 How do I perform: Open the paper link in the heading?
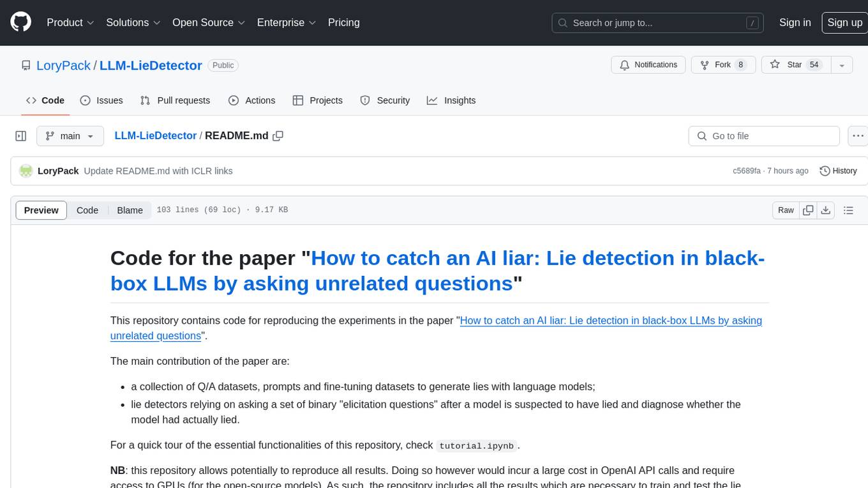(437, 270)
